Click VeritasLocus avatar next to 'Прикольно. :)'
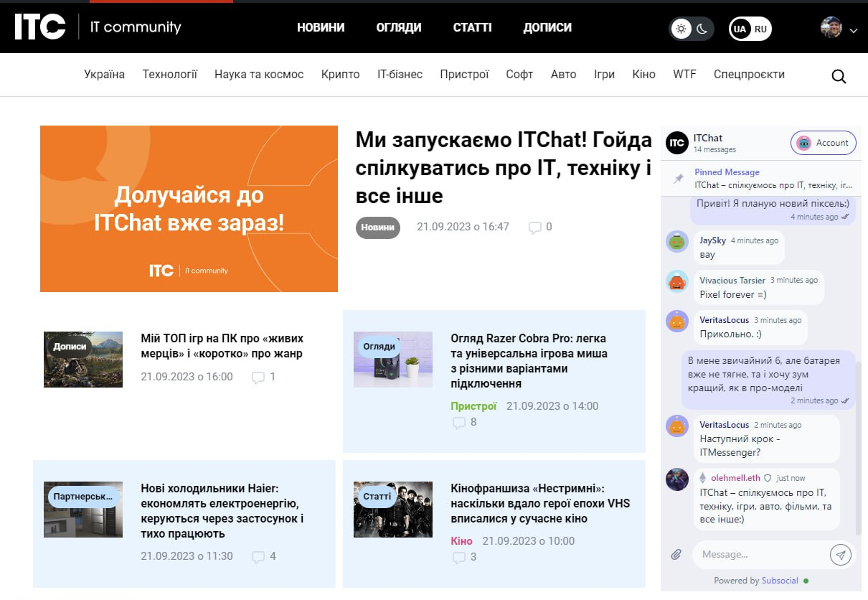The image size is (868, 600). click(x=677, y=321)
